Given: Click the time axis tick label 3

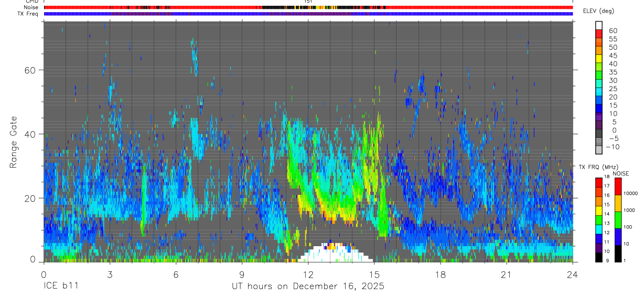Looking at the screenshot, I should click(110, 274).
